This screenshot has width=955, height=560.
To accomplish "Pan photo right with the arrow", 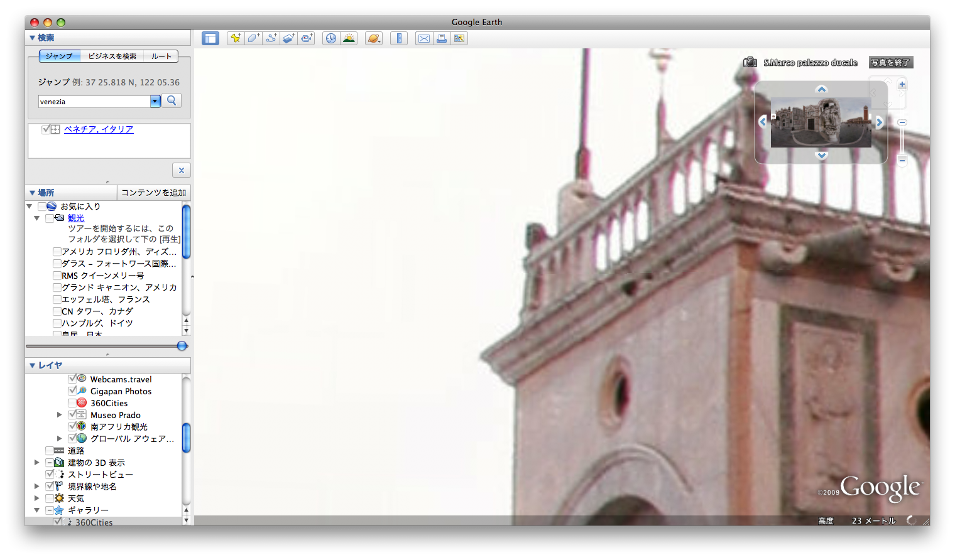I will (x=880, y=122).
